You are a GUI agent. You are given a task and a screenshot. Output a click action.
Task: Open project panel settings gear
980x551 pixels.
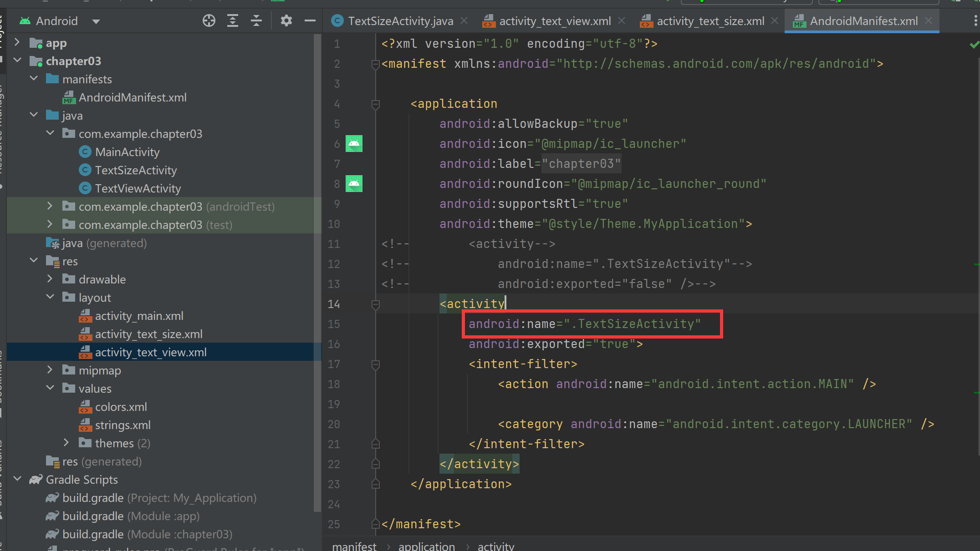click(286, 20)
